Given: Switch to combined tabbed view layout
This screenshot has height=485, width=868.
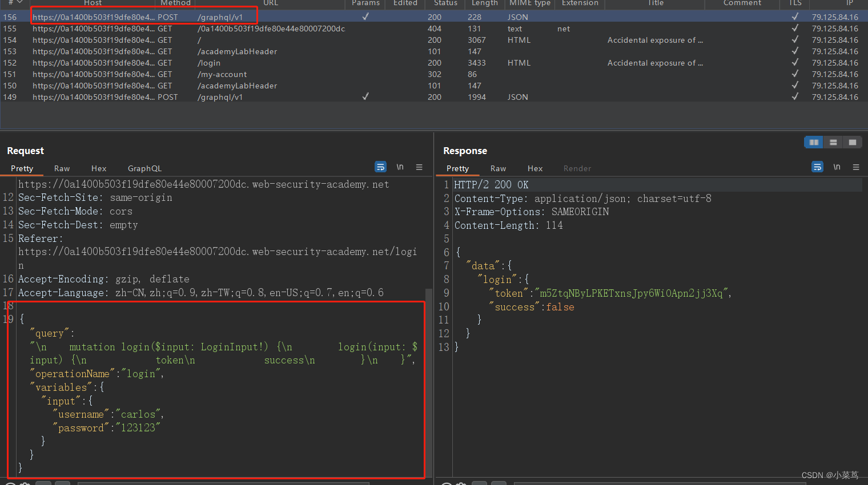Looking at the screenshot, I should pos(853,142).
